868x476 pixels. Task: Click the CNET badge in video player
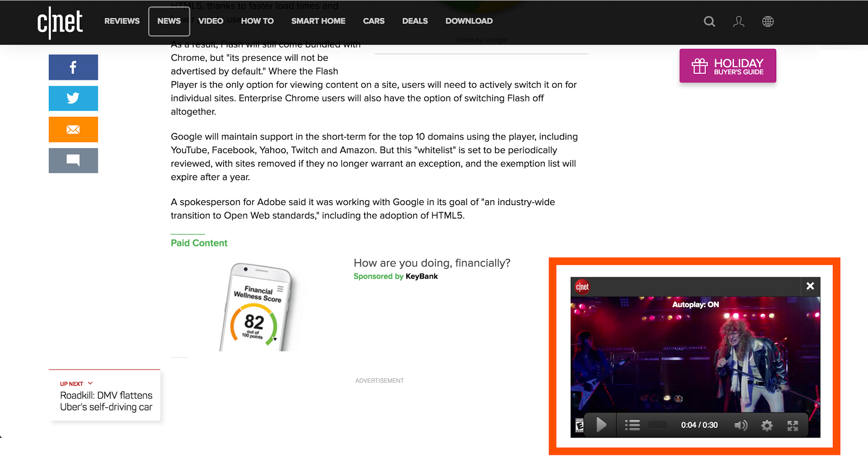[x=583, y=287]
